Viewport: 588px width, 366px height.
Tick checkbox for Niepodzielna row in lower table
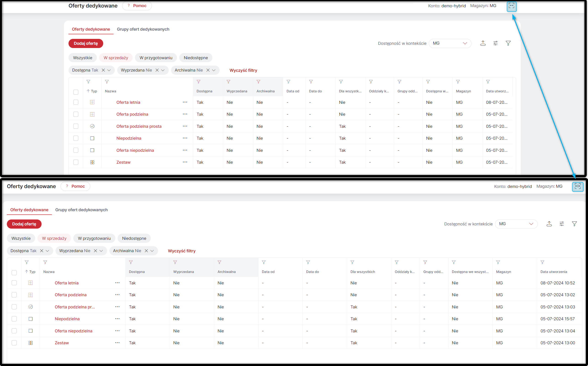pos(14,319)
